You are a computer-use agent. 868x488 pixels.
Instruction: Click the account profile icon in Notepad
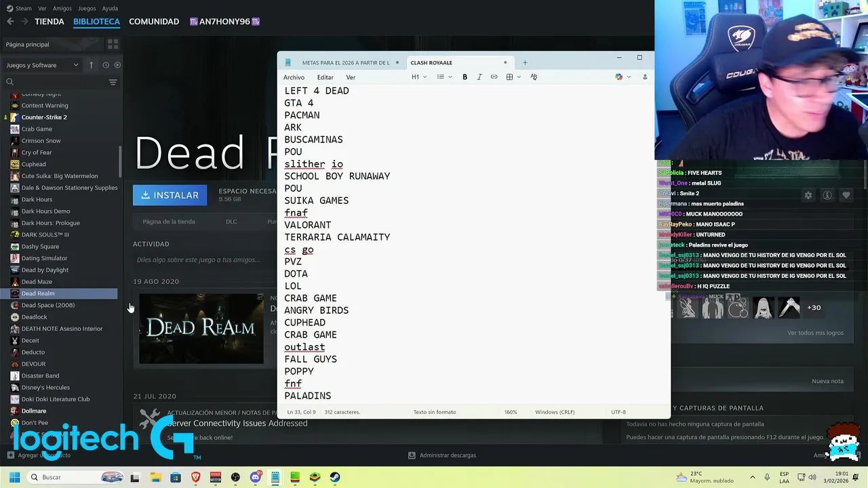coord(645,77)
